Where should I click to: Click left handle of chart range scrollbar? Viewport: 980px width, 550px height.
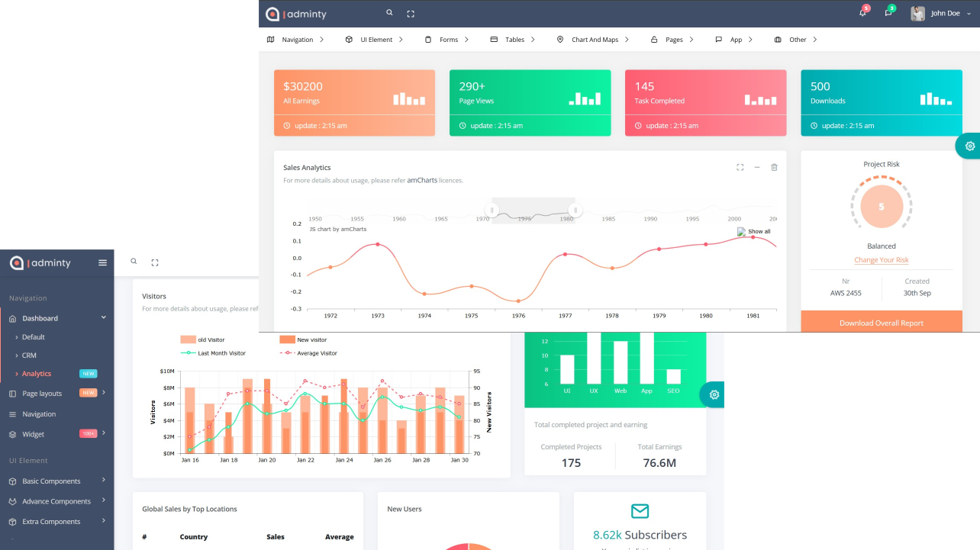pyautogui.click(x=492, y=211)
